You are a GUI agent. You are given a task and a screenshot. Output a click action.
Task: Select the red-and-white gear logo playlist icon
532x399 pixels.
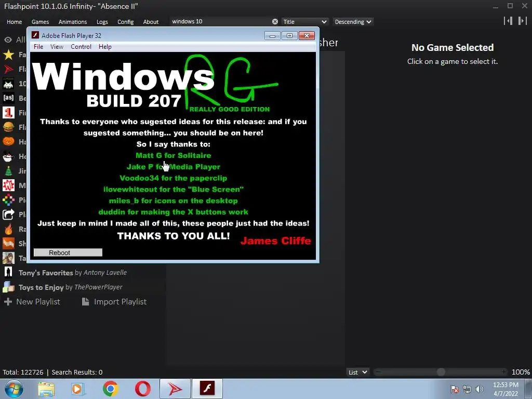(x=8, y=185)
